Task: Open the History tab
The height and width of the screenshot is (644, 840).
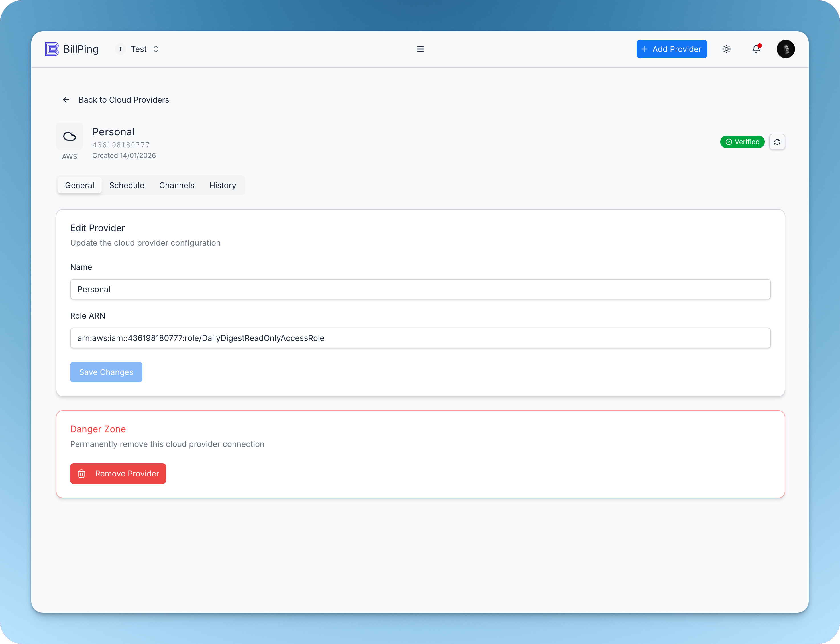Action: coord(222,185)
